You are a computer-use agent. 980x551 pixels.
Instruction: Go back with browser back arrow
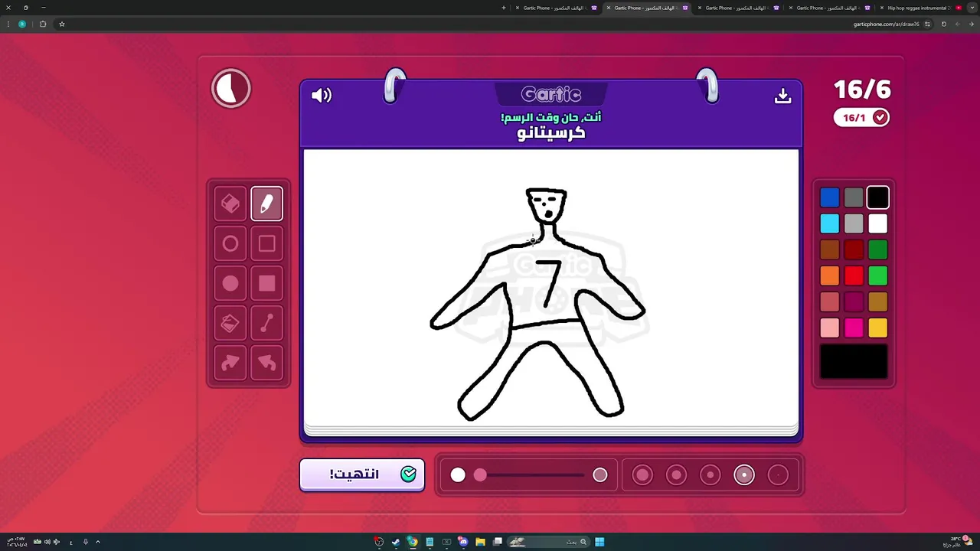(x=972, y=24)
